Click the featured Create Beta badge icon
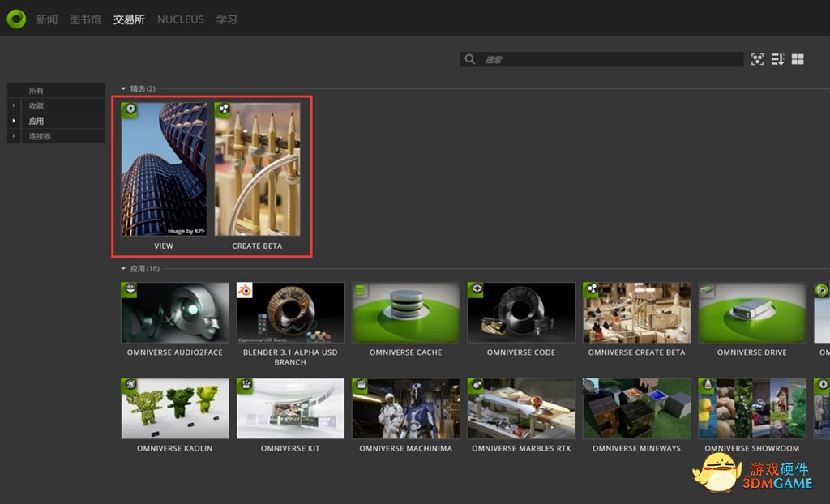The image size is (830, 504). tap(223, 109)
